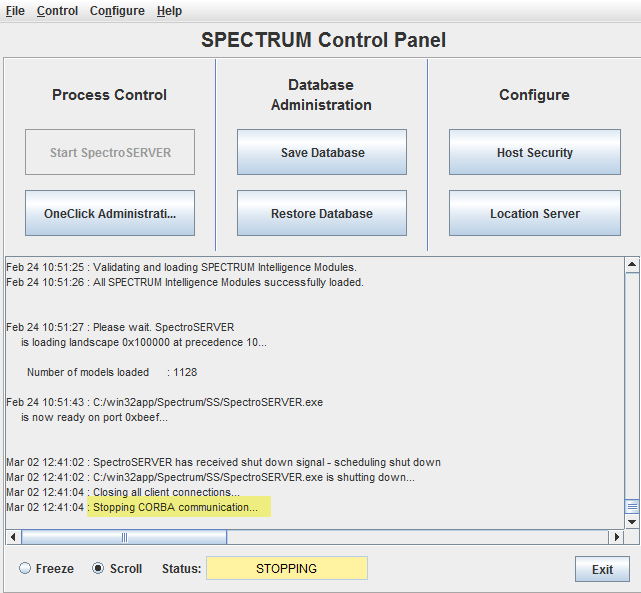This screenshot has width=641, height=593.
Task: Open the File menu
Action: [15, 11]
